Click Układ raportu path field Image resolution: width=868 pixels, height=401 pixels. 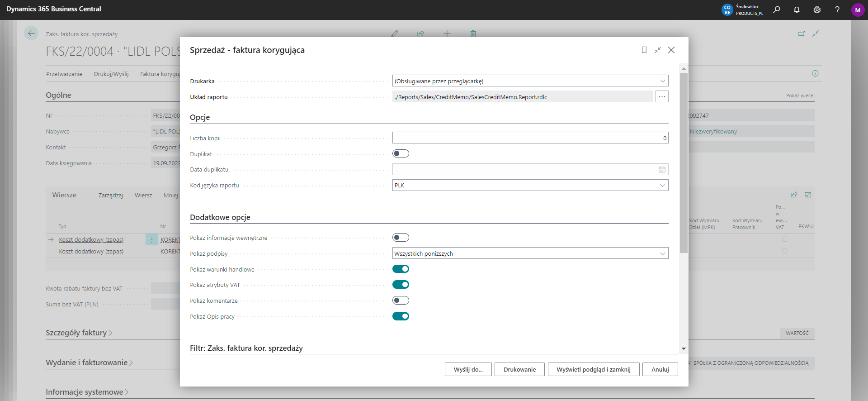point(523,96)
